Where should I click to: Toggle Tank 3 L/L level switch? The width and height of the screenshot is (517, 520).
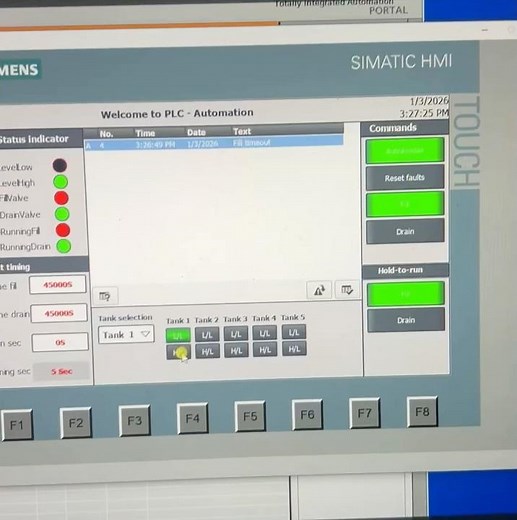pyautogui.click(x=236, y=334)
